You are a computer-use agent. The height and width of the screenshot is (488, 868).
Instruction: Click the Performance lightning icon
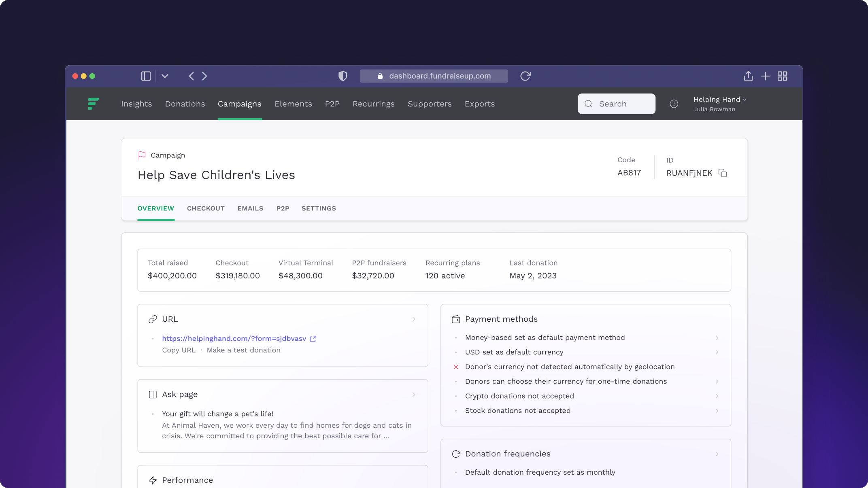153,480
